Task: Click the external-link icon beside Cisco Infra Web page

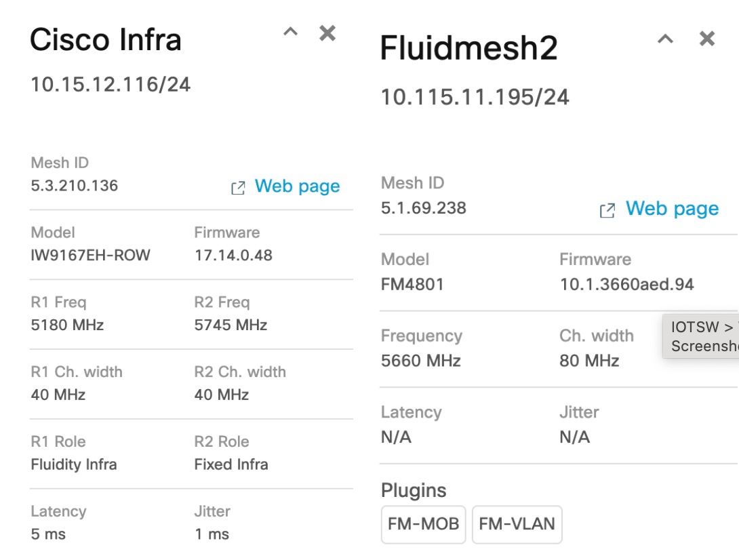Action: point(238,187)
